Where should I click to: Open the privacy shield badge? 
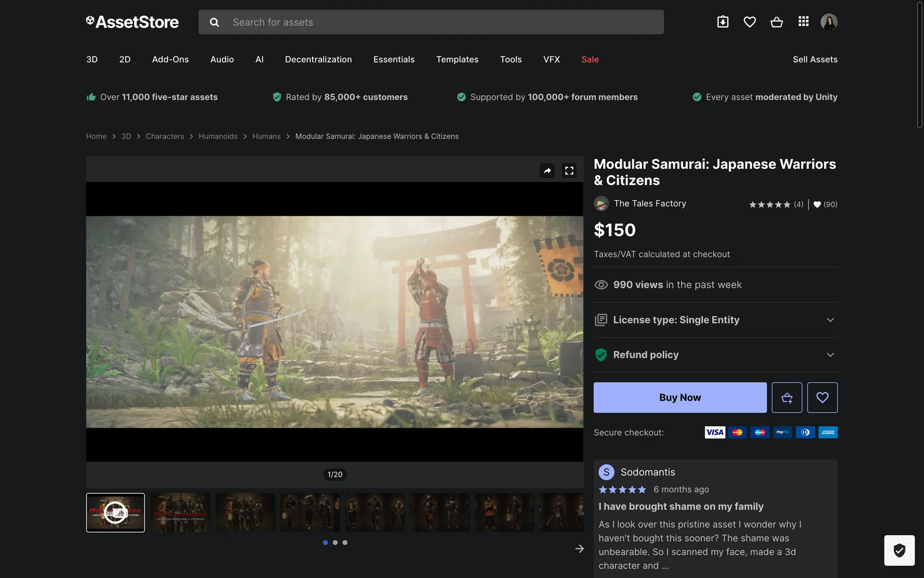(x=899, y=550)
